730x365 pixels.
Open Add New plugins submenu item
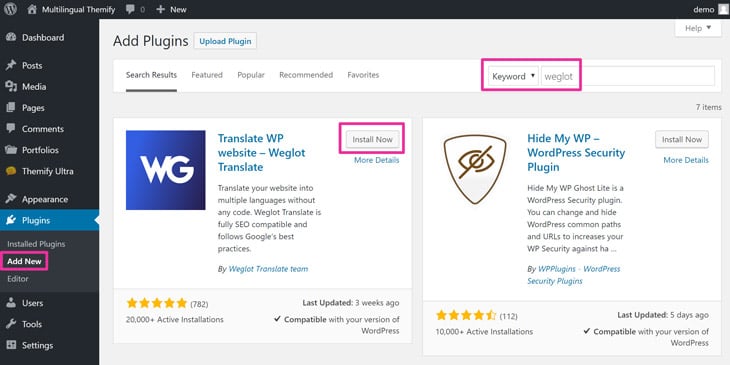24,261
